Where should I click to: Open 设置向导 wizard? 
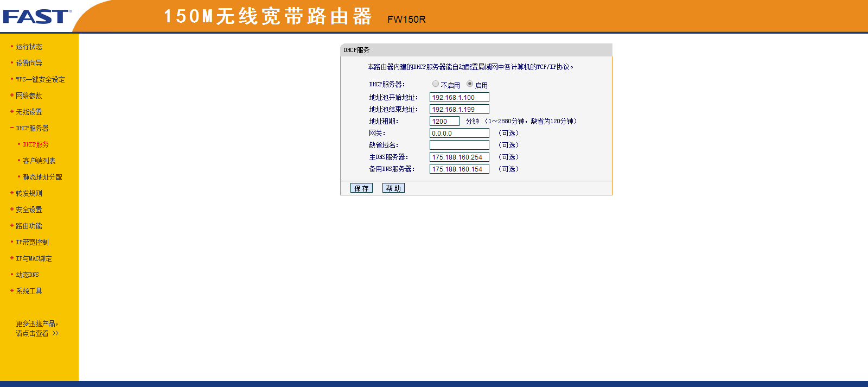pyautogui.click(x=29, y=63)
